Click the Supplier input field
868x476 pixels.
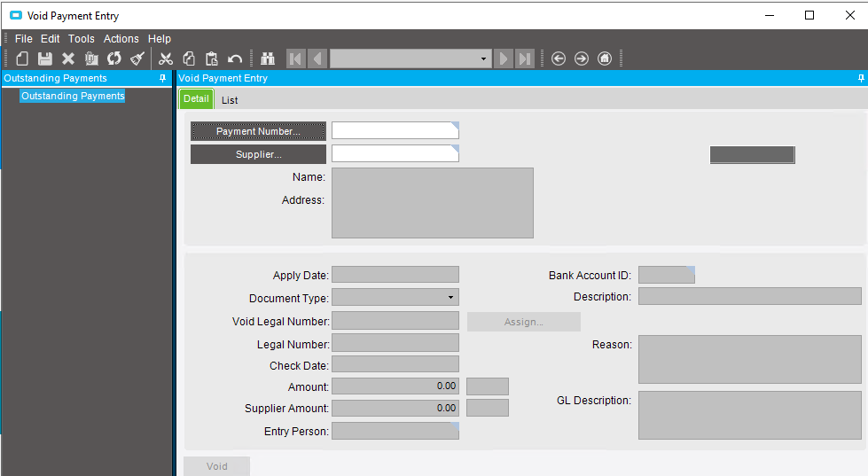coord(395,153)
